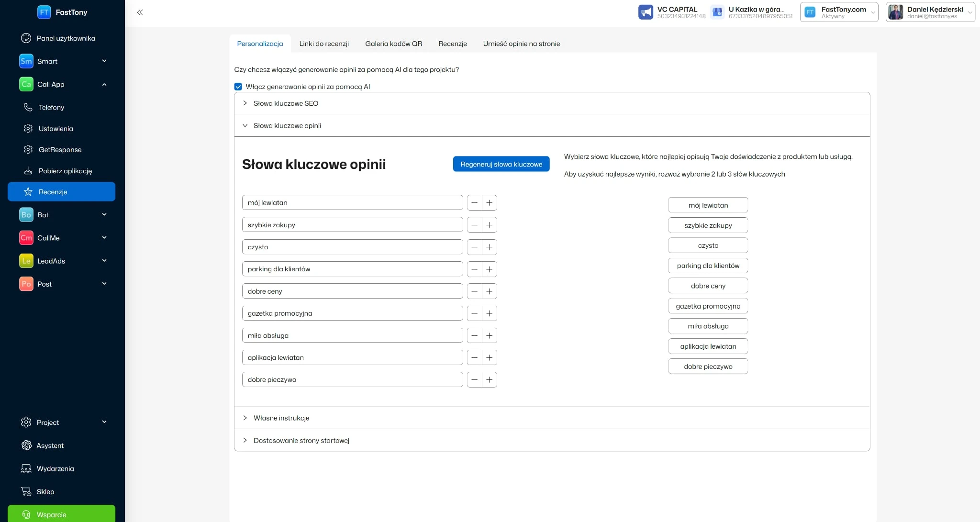The image size is (980, 522).
Task: Toggle the 'szybkie zakupy' keyword chip
Action: (708, 225)
